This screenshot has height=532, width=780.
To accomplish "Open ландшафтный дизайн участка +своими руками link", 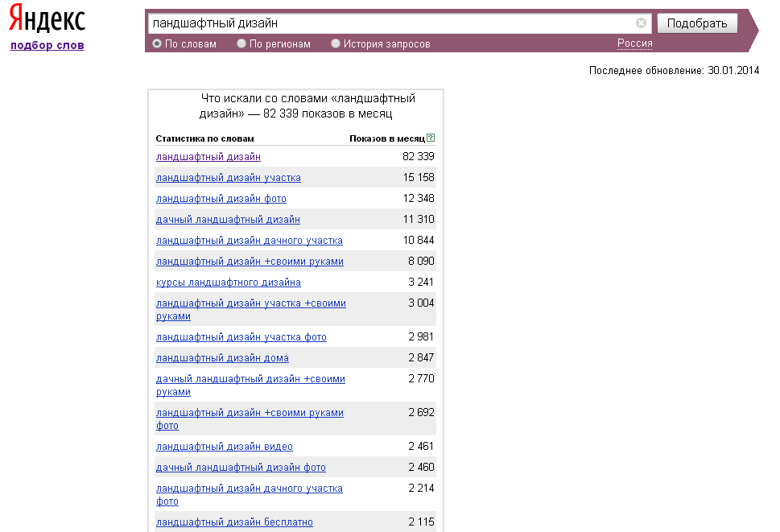I will (x=250, y=309).
